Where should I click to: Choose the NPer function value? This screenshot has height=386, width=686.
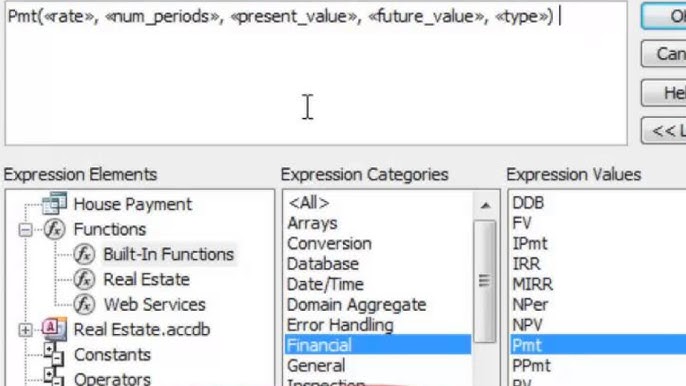point(530,305)
